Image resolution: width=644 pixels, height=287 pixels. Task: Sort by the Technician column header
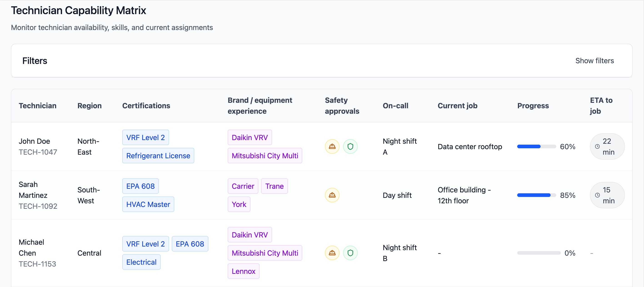click(37, 106)
